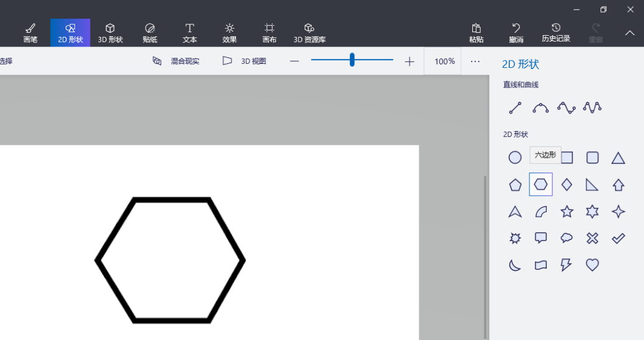Select the rounded square shape

592,157
